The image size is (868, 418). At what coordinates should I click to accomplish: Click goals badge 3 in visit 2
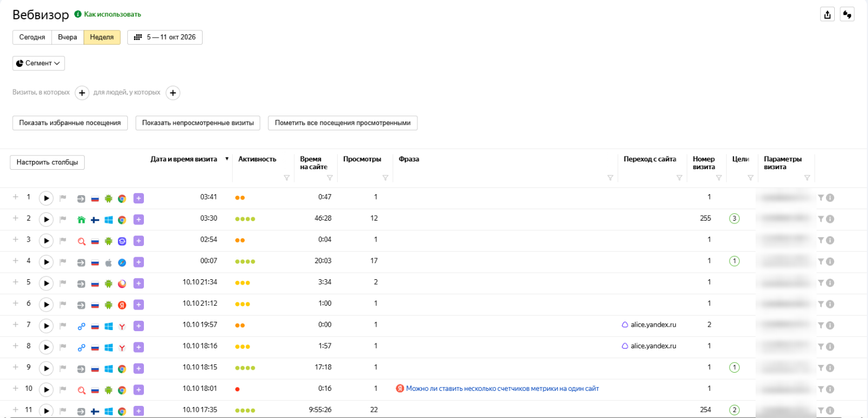pos(735,218)
